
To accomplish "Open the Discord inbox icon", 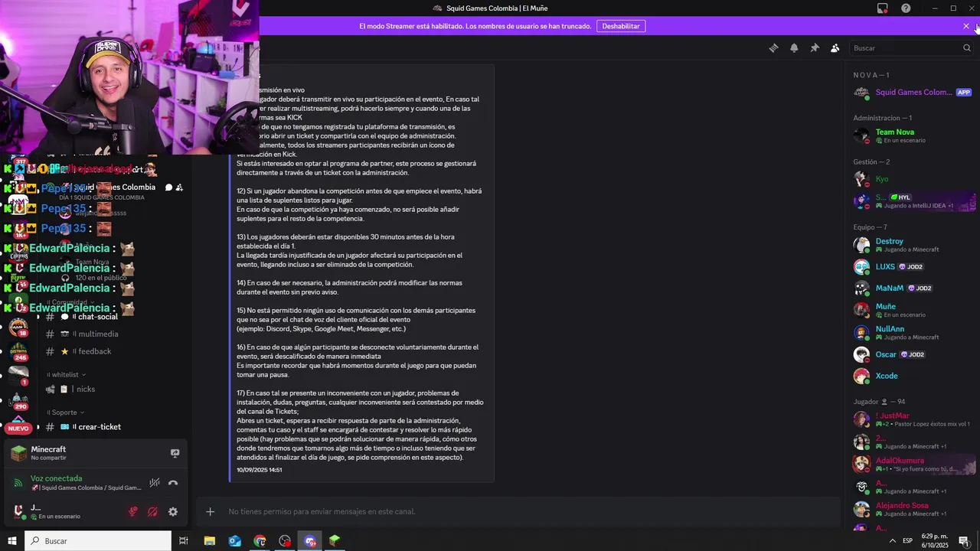I will [x=883, y=8].
